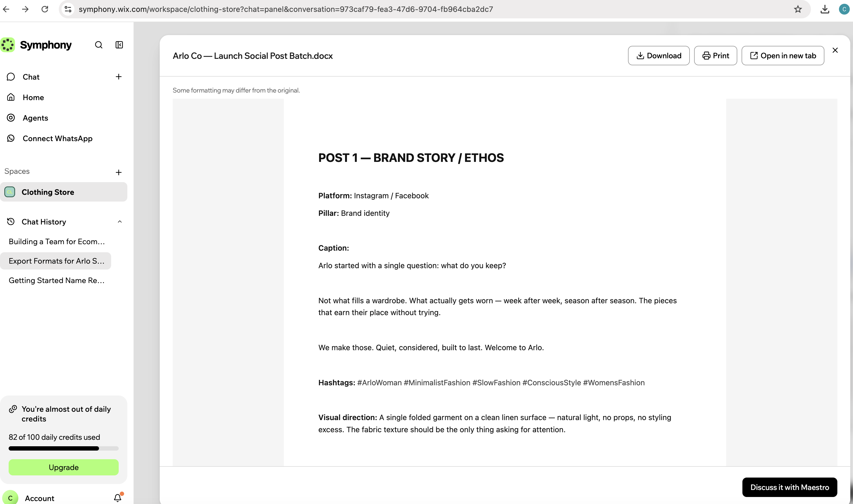Click the WhatsApp icon
The width and height of the screenshot is (853, 504).
pyautogui.click(x=11, y=138)
